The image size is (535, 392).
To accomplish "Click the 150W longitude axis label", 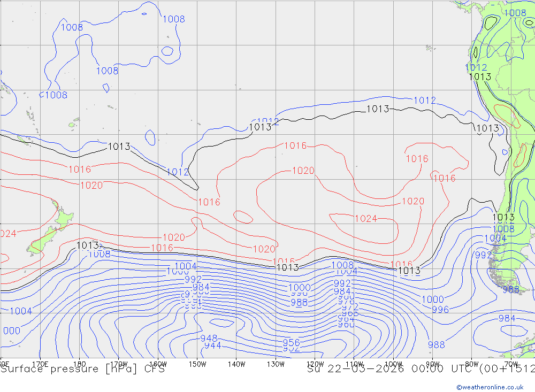I will pos(197,364).
